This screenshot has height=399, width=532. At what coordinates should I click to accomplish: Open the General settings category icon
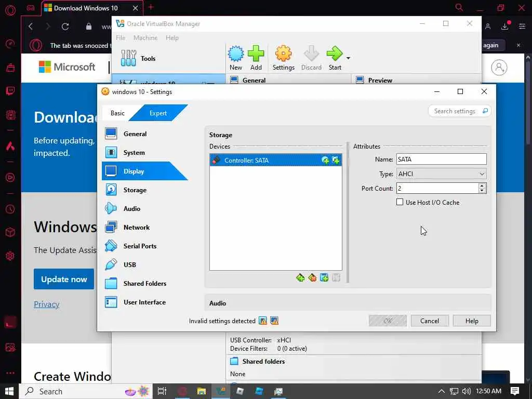111,134
